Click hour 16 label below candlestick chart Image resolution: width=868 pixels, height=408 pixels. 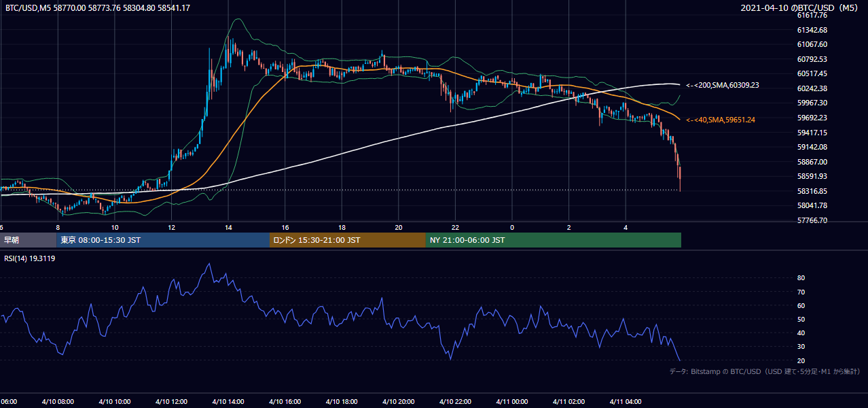coord(285,227)
